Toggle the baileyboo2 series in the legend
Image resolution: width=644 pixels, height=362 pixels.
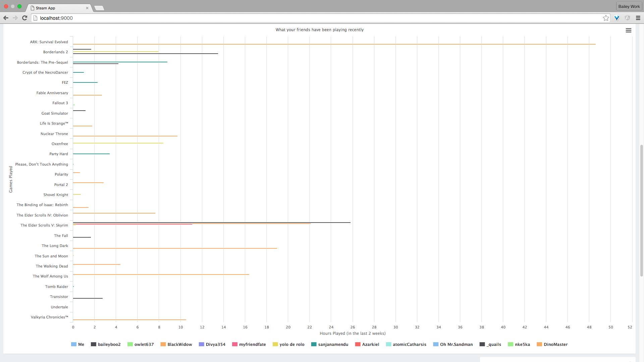coord(109,345)
